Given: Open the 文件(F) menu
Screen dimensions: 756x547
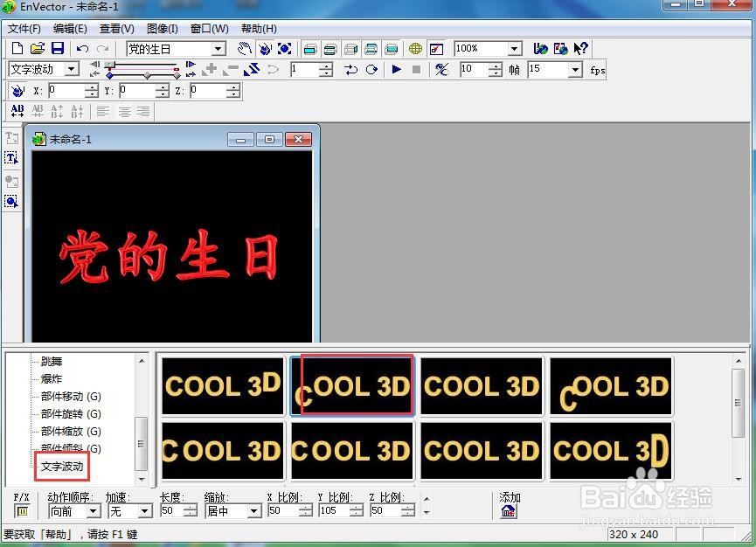Looking at the screenshot, I should [x=24, y=29].
